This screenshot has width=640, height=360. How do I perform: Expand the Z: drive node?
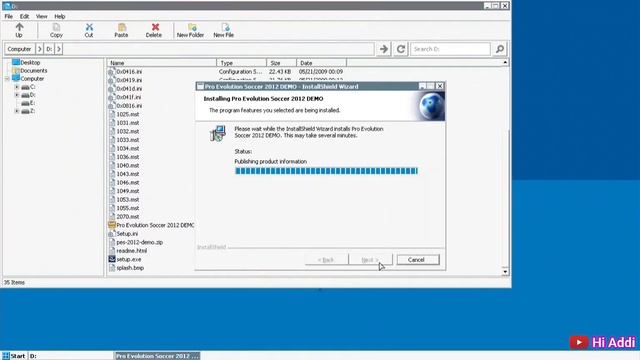(x=17, y=111)
